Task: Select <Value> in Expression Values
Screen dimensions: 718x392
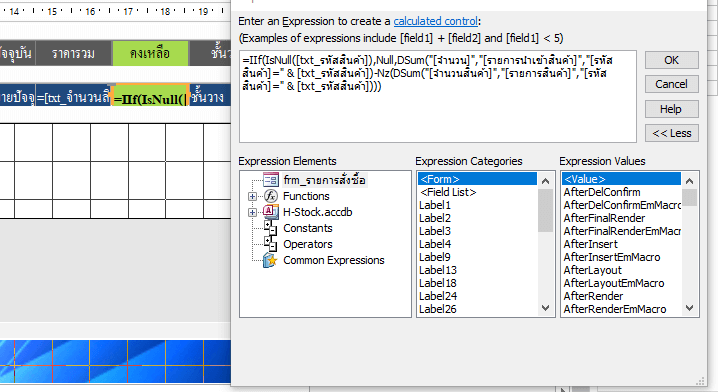Action: coord(621,179)
